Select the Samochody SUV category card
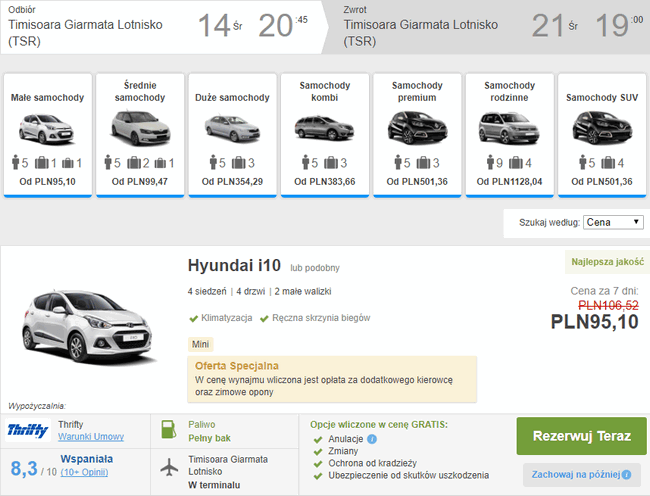The height and width of the screenshot is (496, 650). [x=602, y=135]
